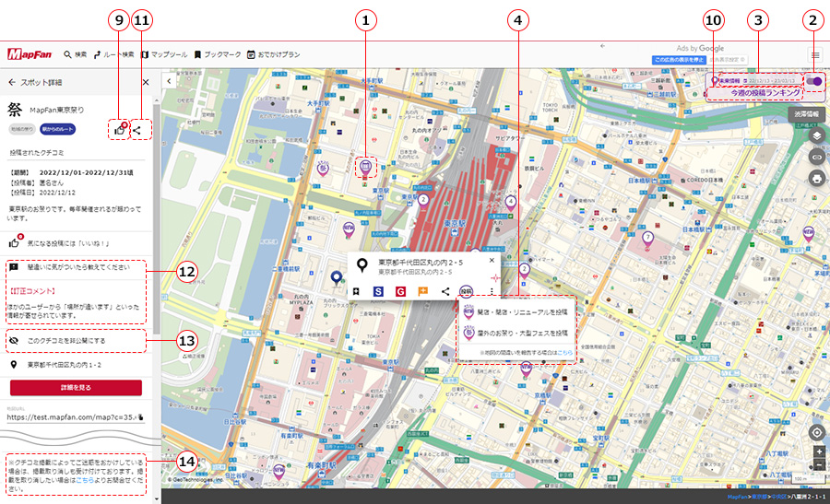Set location as goal with G icon
This screenshot has width=830, height=504.
[x=400, y=291]
